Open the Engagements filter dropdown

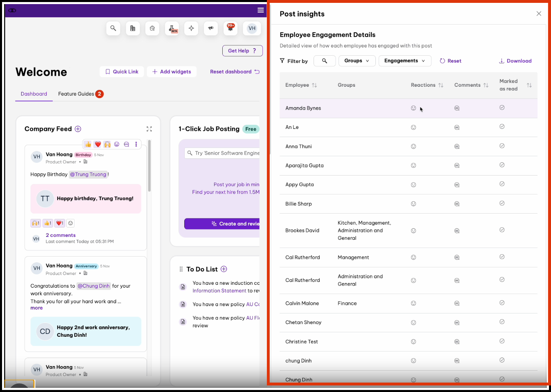[404, 61]
